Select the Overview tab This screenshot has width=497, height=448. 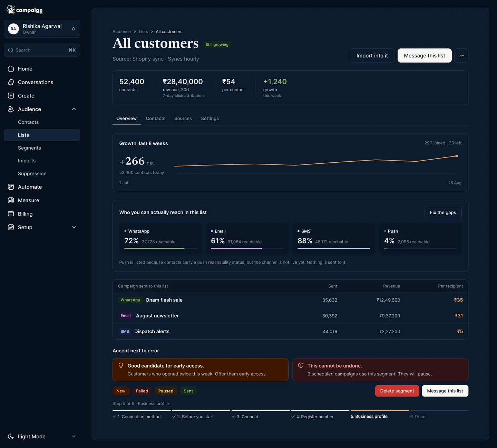click(x=126, y=118)
